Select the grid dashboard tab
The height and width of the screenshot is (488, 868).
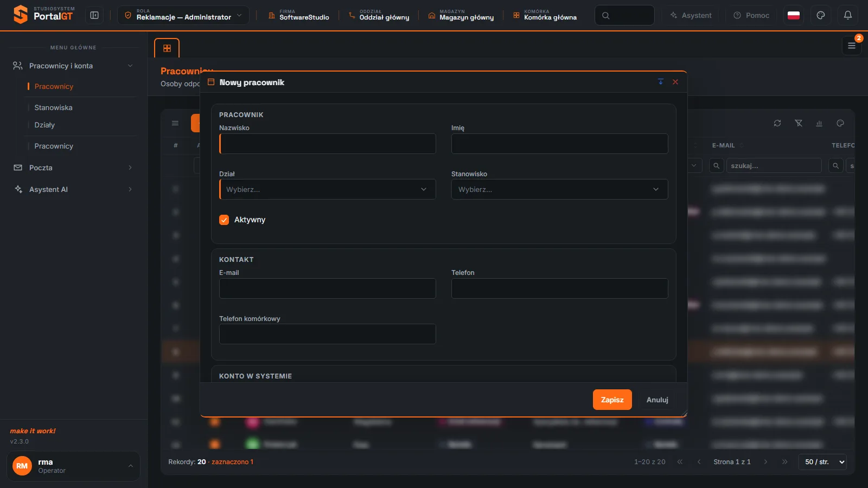click(167, 48)
